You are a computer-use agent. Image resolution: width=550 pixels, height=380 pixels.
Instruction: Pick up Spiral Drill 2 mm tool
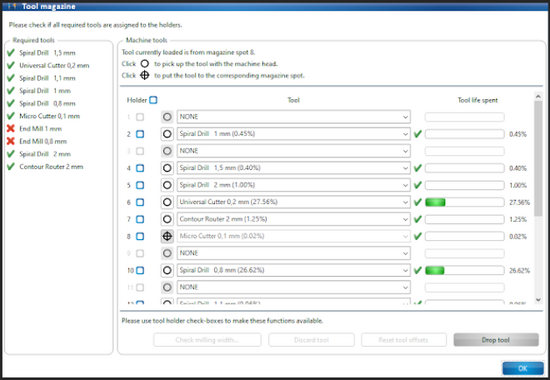(x=167, y=185)
